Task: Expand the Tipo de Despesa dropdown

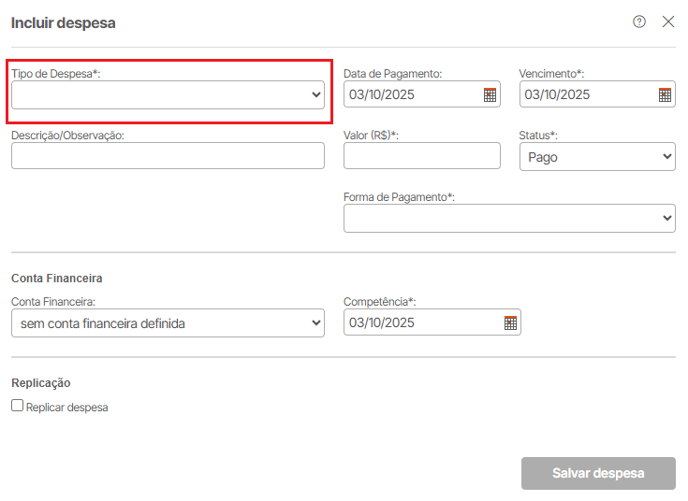Action: [168, 95]
